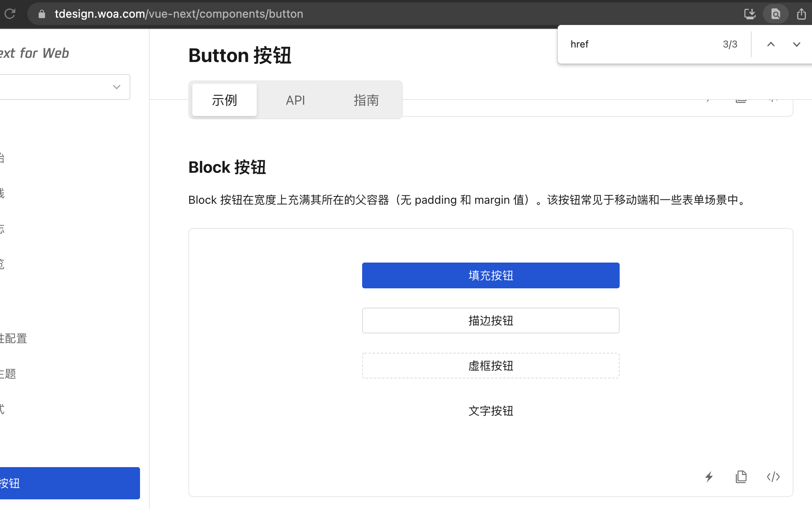The image size is (812, 509).
Task: Click the blue 填充按钮 block button
Action: pos(490,275)
